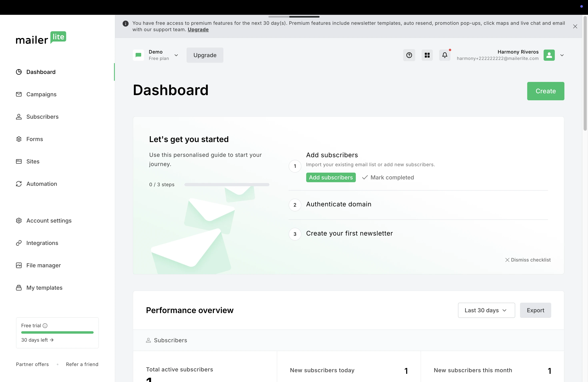
Task: Open the help question mark icon
Action: point(409,55)
